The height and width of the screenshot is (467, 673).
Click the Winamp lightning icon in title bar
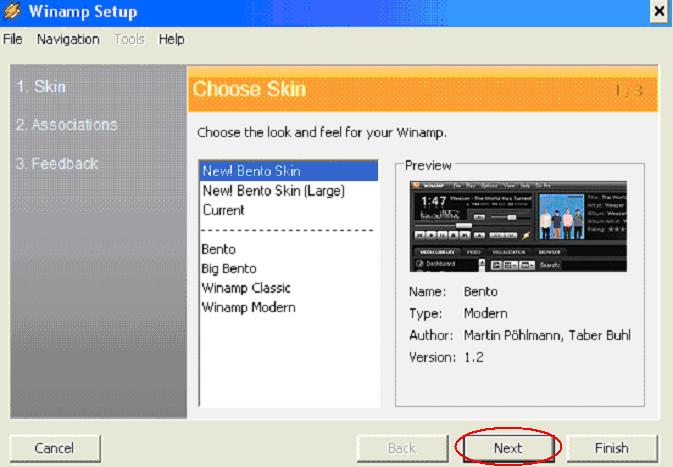12,11
